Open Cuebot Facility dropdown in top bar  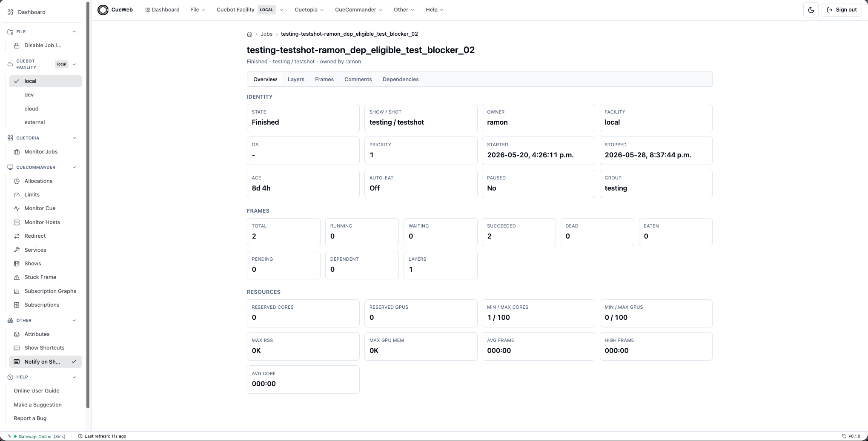(250, 10)
